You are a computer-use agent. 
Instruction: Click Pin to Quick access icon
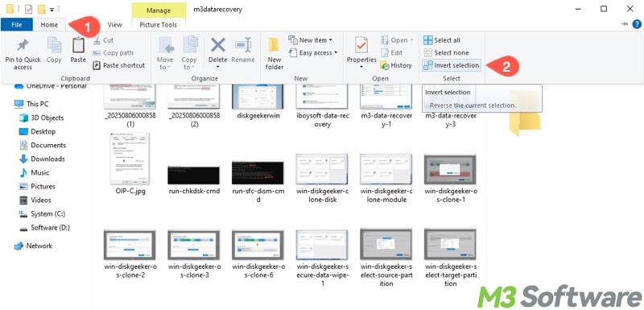coord(23,45)
